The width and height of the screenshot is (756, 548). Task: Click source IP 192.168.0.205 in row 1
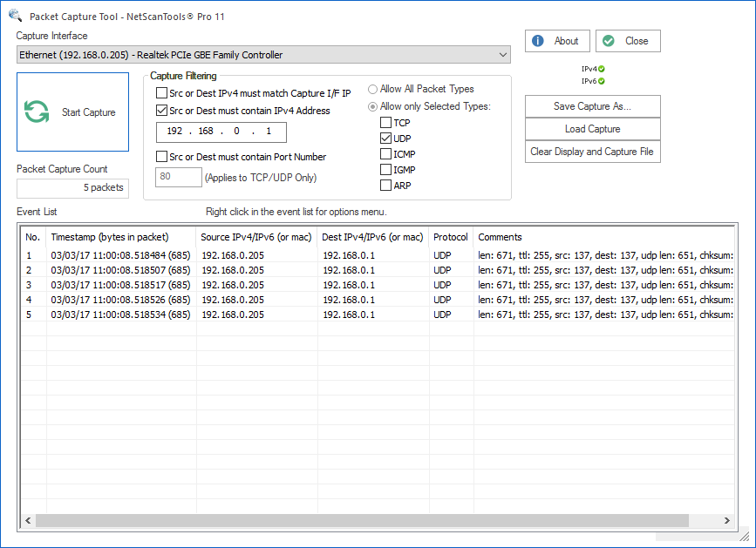[x=233, y=255]
